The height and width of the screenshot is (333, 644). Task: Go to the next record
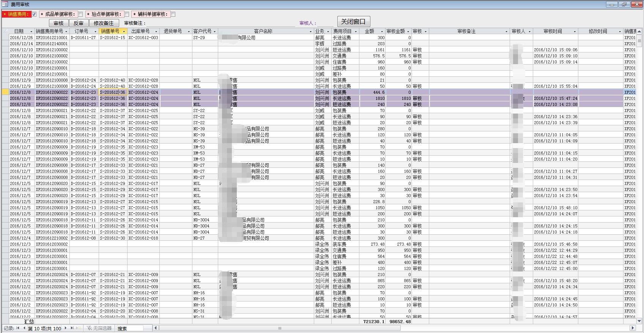click(x=65, y=328)
